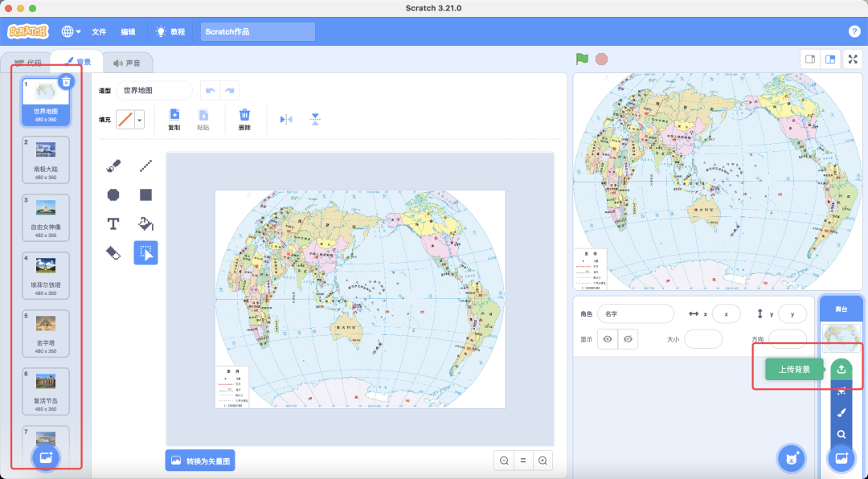Click the choose-a-backdrop button under stage

[841, 458]
